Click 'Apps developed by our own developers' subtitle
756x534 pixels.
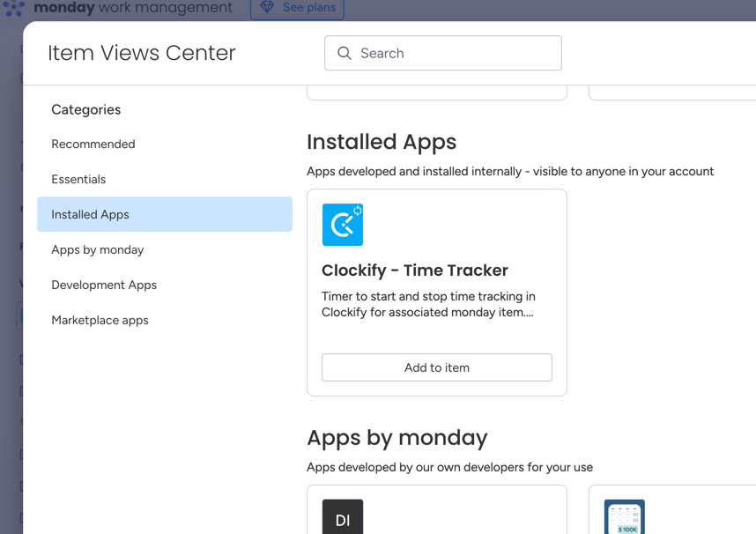450,467
